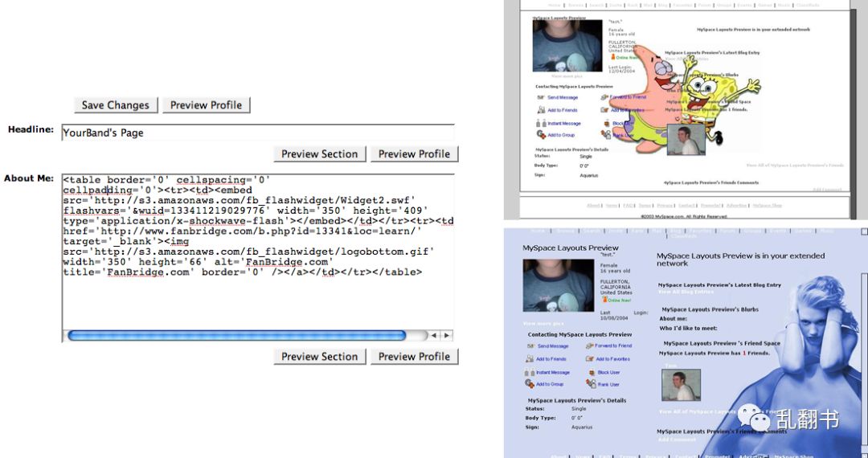Click MySpace Shop footer link in SpongeBob preview
868x458 pixels.
tap(768, 205)
